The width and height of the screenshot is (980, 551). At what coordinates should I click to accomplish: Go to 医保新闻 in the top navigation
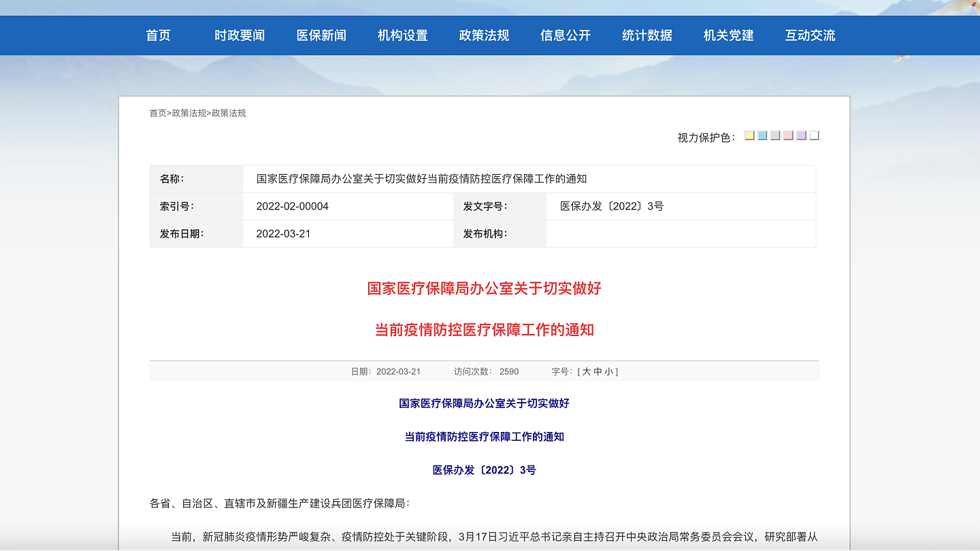coord(321,35)
